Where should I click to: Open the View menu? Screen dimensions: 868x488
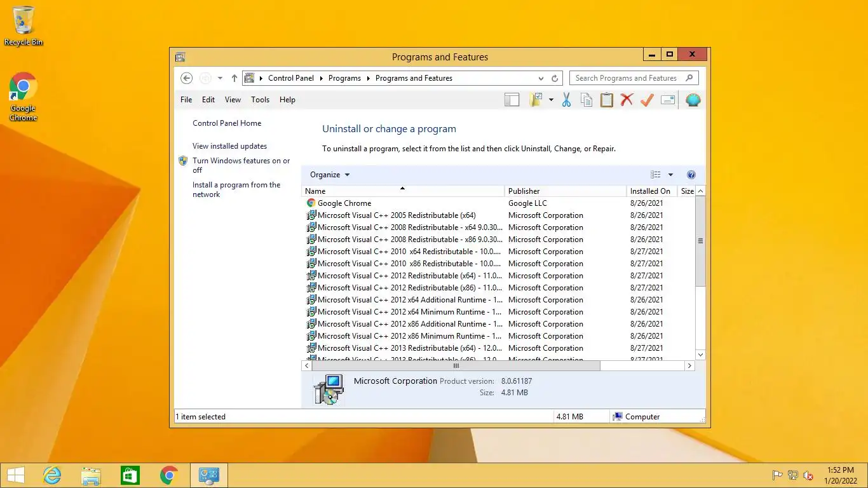click(x=233, y=100)
